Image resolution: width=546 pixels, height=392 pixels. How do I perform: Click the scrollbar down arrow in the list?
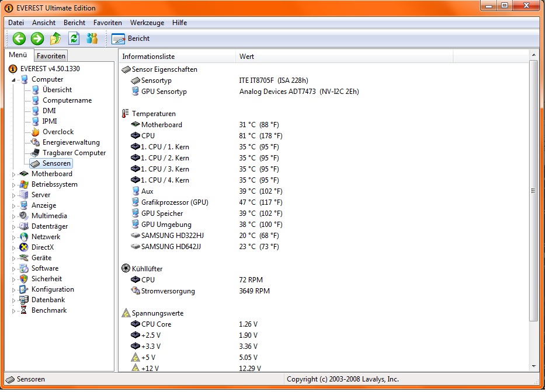[534, 366]
